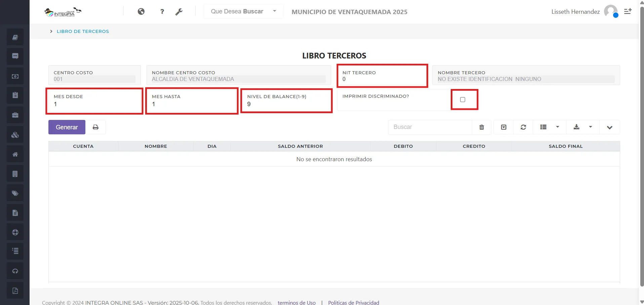Open the print icon next to Generar
Screen dimensions: 644x305
pyautogui.click(x=96, y=127)
